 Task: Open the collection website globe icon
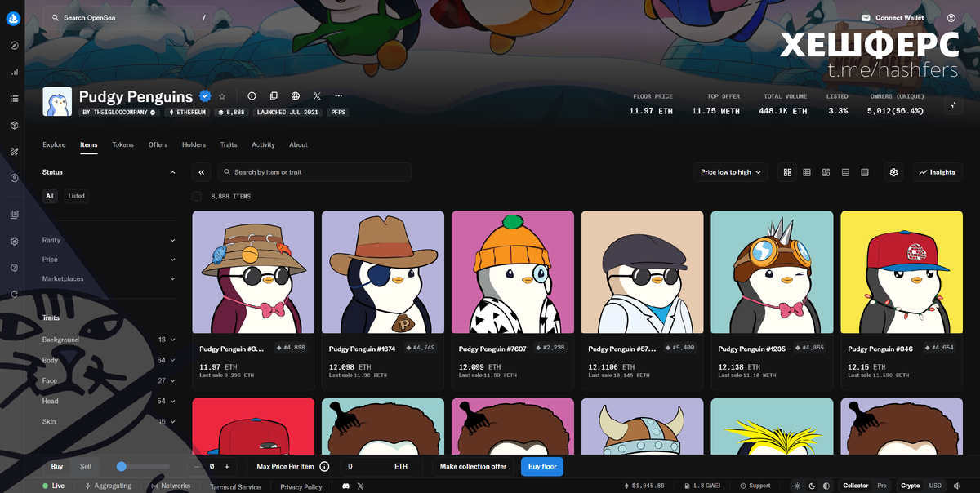pos(296,96)
